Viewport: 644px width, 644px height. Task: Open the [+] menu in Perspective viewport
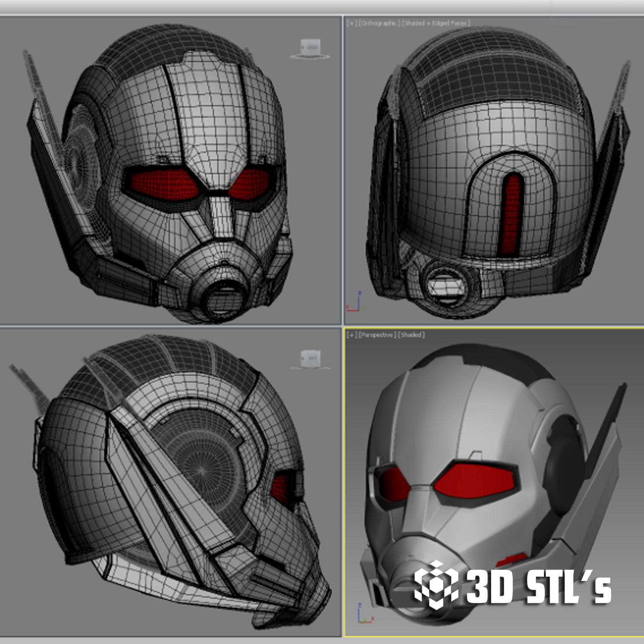point(352,335)
